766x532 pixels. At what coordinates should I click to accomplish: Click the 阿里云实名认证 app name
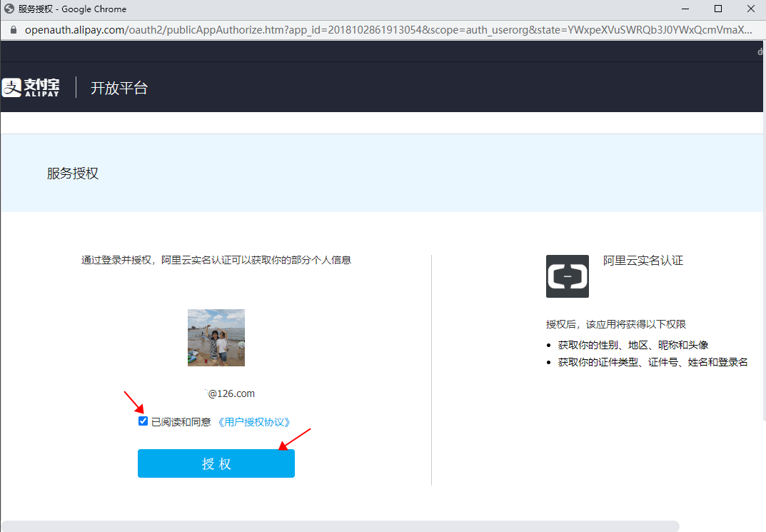[x=643, y=261]
